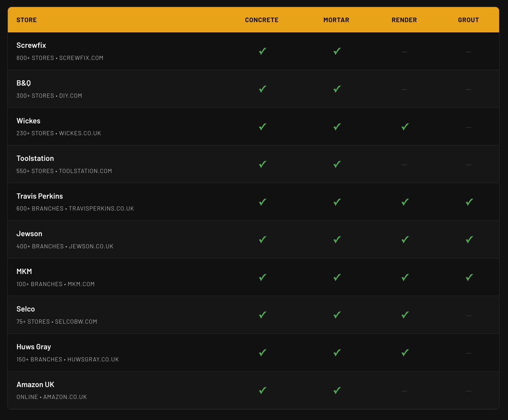Screen dimensions: 508x420
Task: Select the B&Q store name
Action: pos(24,83)
